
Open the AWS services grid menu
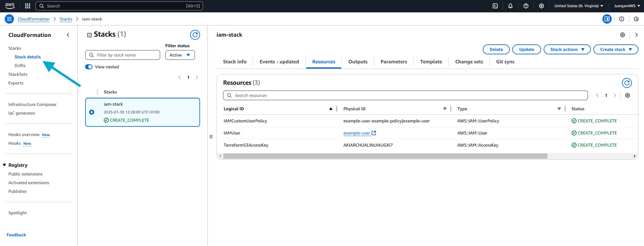(28, 6)
